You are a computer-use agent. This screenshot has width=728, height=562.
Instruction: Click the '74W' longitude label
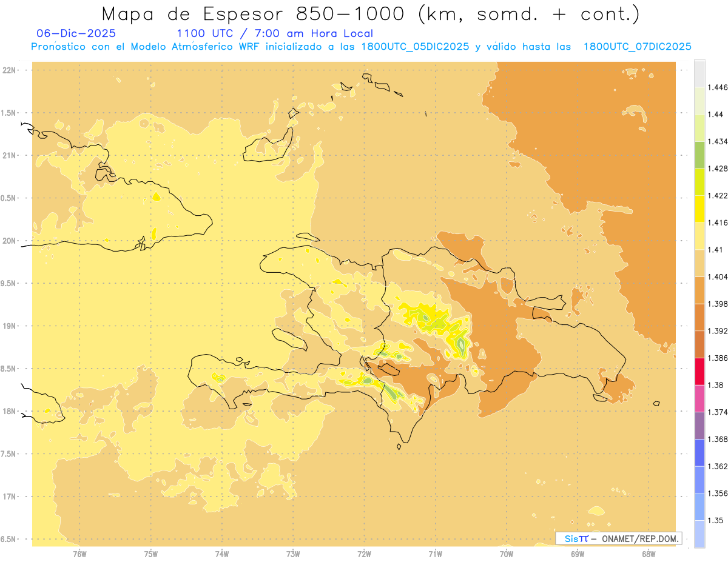tap(222, 554)
